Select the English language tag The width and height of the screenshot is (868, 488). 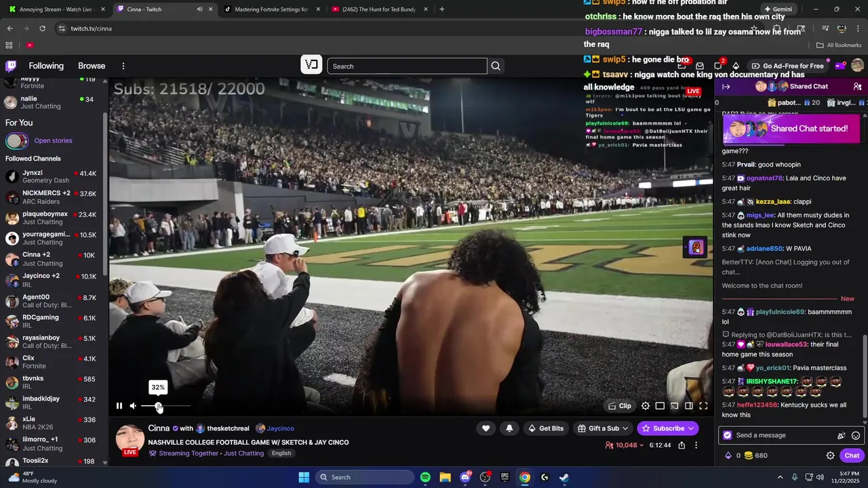click(281, 453)
